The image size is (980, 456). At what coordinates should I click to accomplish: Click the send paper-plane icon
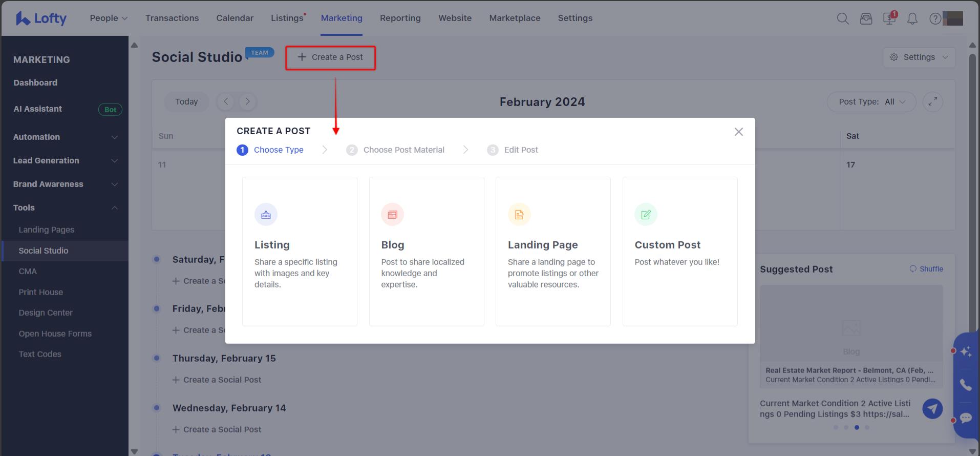pyautogui.click(x=932, y=409)
